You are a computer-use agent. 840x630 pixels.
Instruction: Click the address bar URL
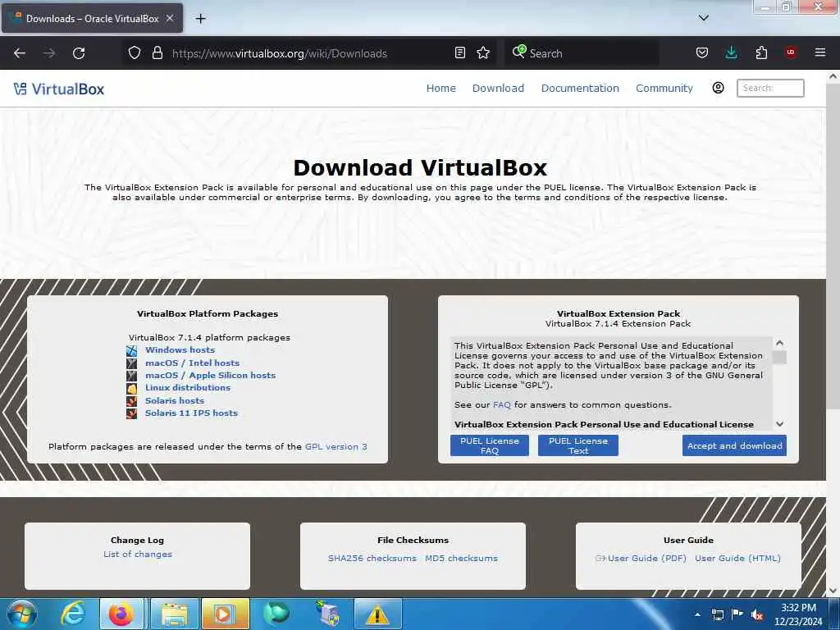point(279,53)
